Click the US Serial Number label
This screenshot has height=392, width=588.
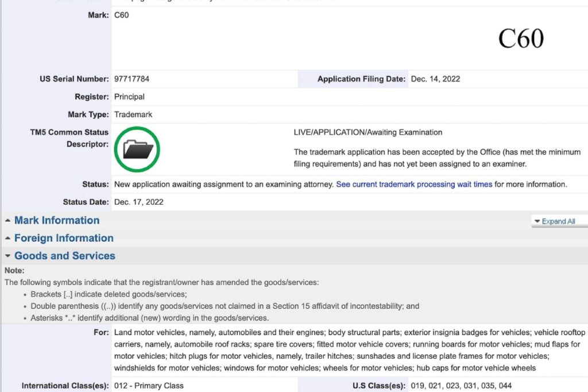[74, 79]
